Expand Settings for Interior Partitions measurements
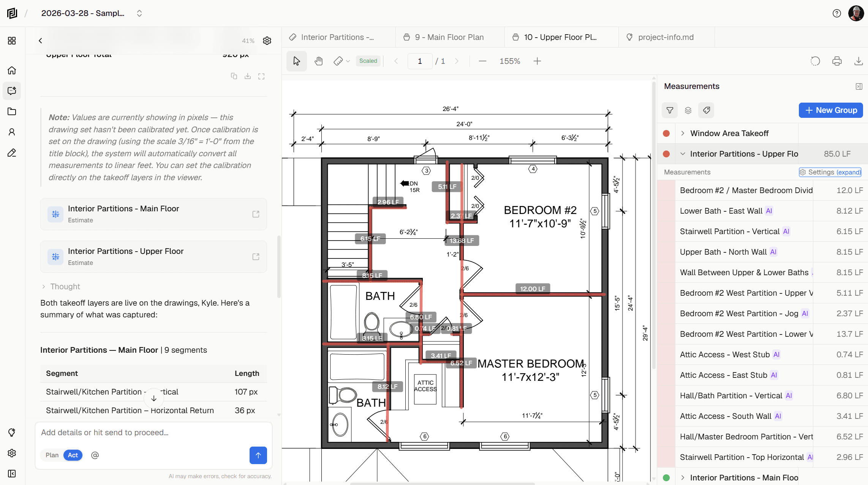Viewport: 868px width, 485px height. [830, 172]
